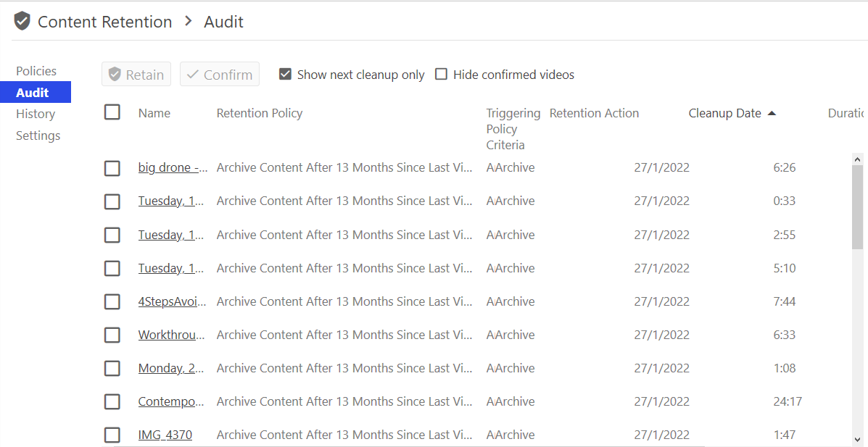
Task: Open the 4StepsAvoi... video link
Action: (x=172, y=301)
